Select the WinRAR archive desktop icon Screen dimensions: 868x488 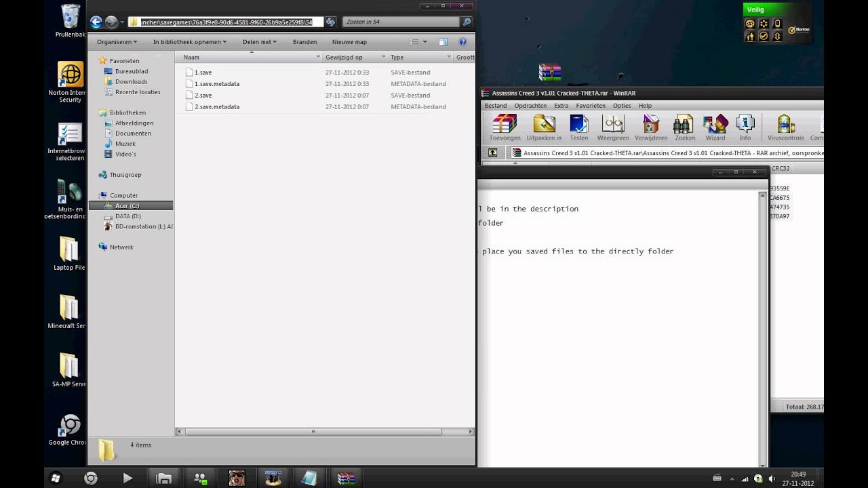pyautogui.click(x=550, y=73)
